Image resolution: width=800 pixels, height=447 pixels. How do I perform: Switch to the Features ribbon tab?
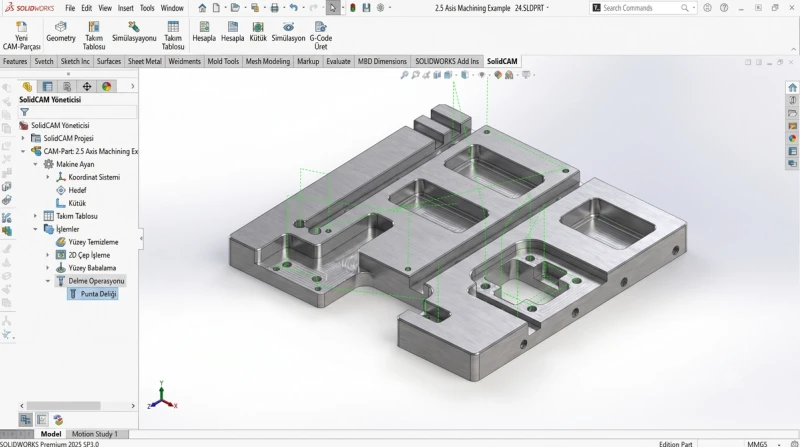(x=15, y=61)
